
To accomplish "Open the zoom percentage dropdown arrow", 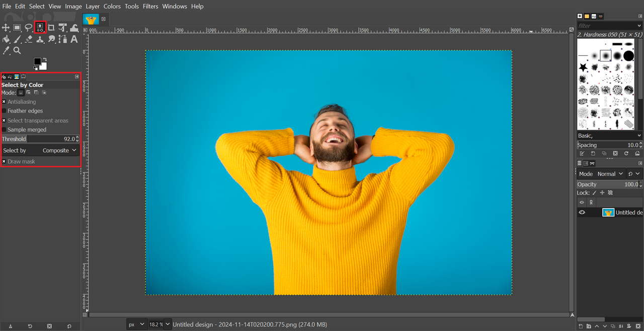I will [x=168, y=324].
